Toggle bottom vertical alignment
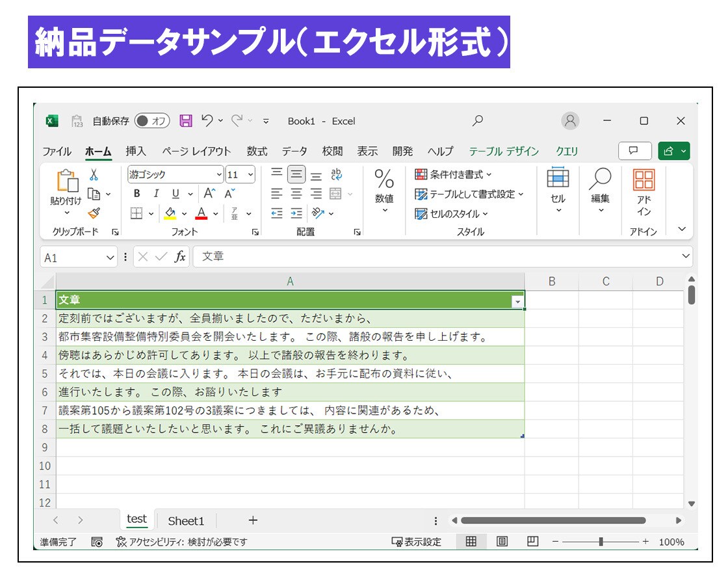Image resolution: width=728 pixels, height=584 pixels. 316,176
